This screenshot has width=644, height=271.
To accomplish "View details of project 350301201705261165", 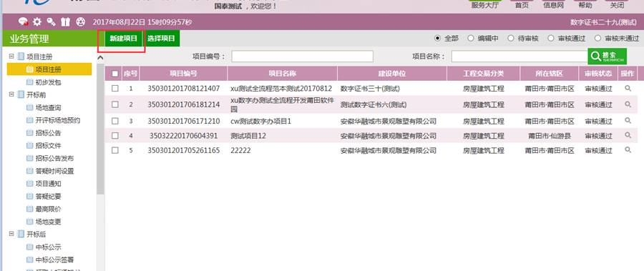I will pos(628,150).
